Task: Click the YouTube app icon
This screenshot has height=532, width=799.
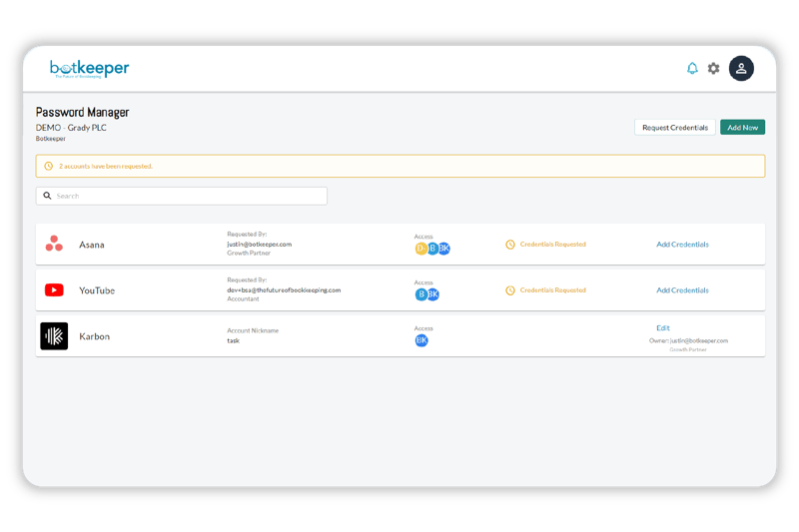Action: (x=54, y=289)
